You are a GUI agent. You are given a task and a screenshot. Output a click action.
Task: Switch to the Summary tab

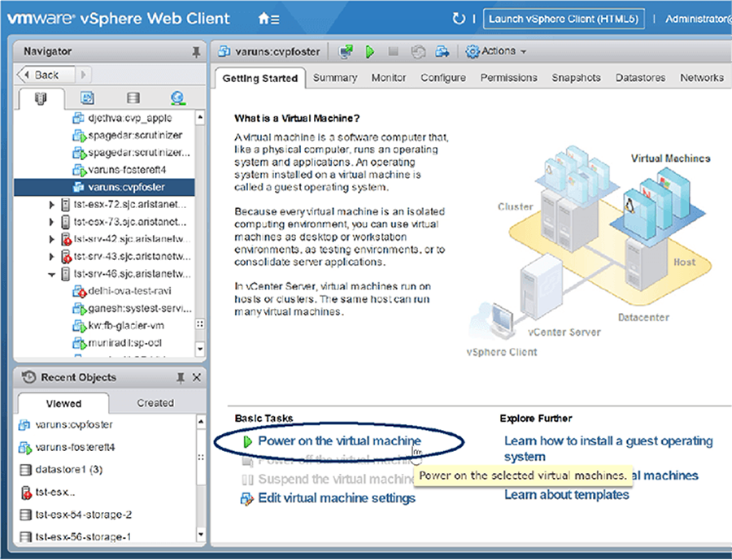coord(335,78)
